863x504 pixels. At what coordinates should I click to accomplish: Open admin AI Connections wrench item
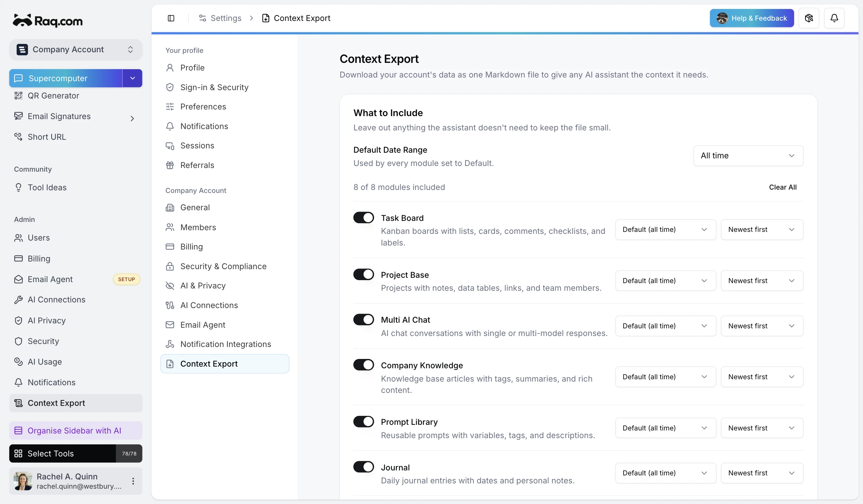pyautogui.click(x=75, y=300)
